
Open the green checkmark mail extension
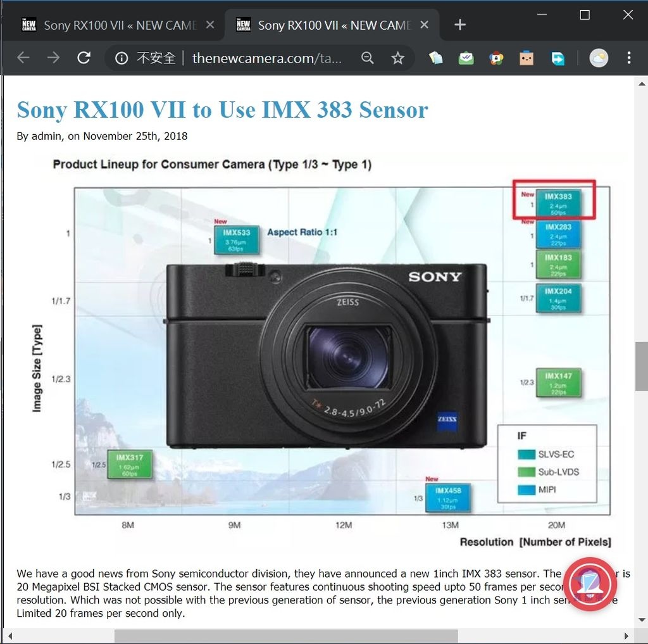coord(466,58)
